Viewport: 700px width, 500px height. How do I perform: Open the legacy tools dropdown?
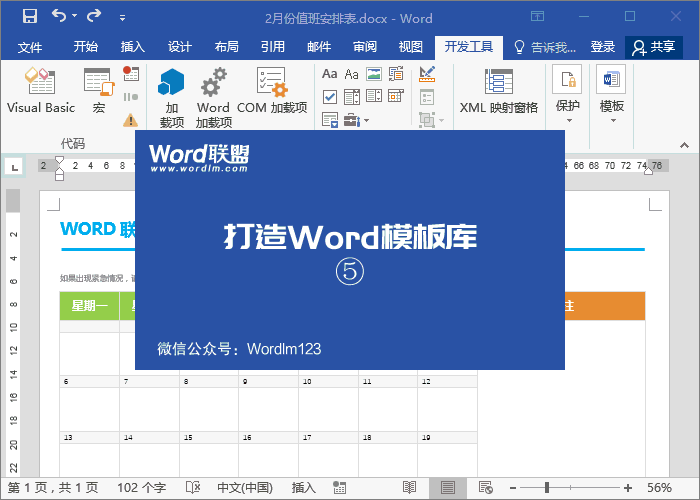pyautogui.click(x=356, y=120)
